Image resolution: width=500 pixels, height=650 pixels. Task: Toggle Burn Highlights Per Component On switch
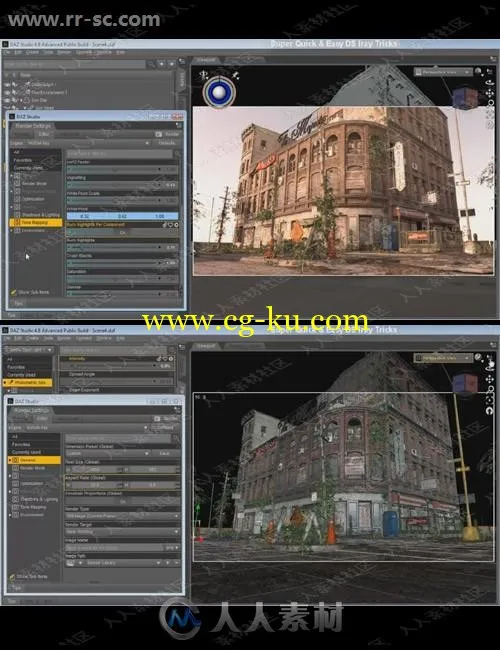[x=122, y=233]
